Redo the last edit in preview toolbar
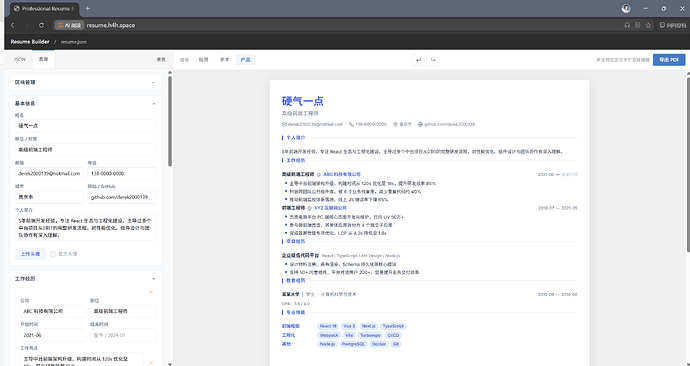Screen dimensions: 690x366 (433, 60)
